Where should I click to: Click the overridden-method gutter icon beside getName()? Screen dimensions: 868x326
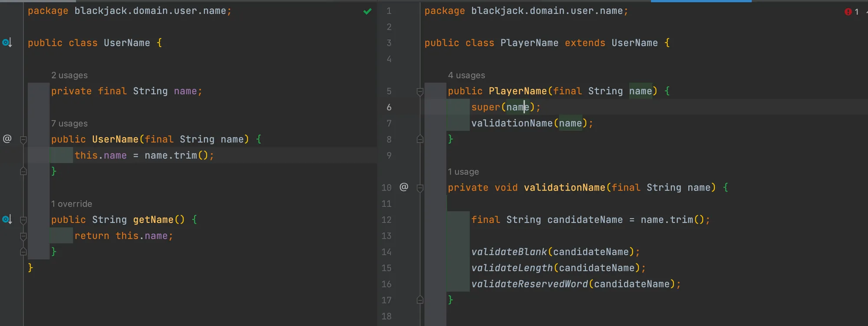tap(7, 220)
